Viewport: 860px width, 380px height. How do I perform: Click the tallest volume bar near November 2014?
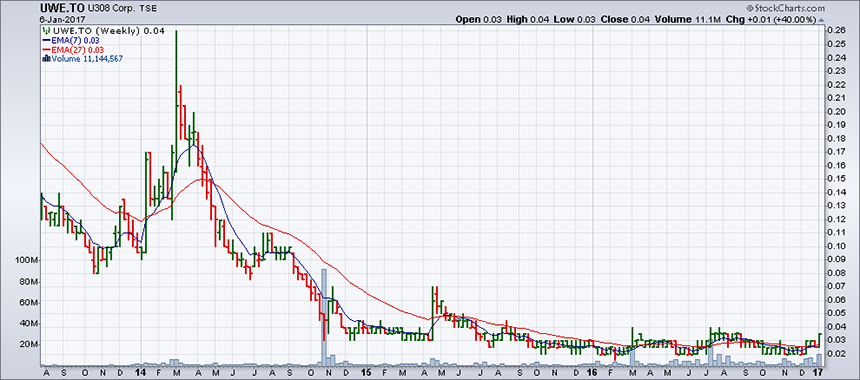point(324,317)
